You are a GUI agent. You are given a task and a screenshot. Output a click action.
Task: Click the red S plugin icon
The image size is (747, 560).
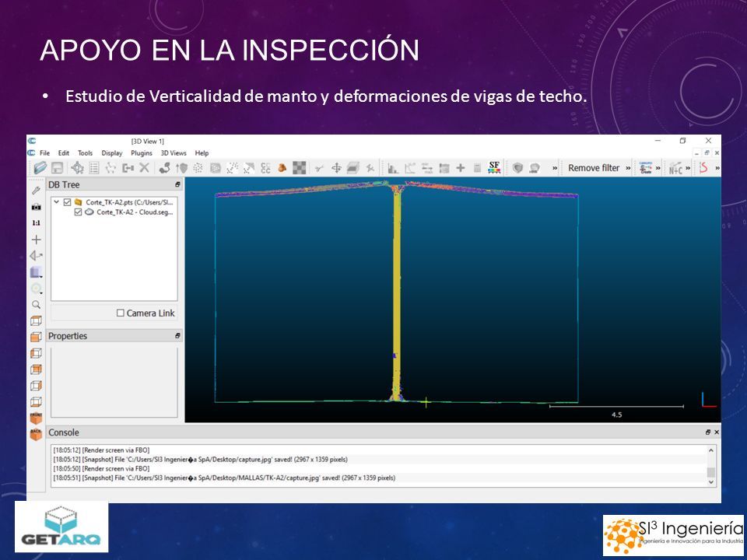pos(703,168)
